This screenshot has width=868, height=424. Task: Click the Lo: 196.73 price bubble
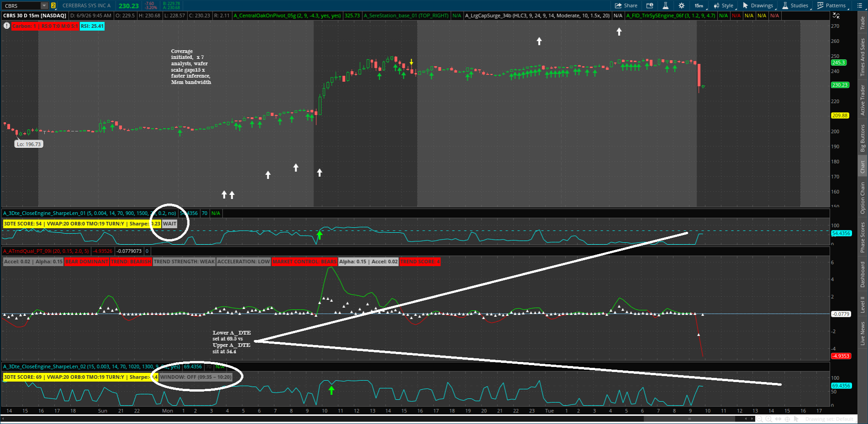28,144
